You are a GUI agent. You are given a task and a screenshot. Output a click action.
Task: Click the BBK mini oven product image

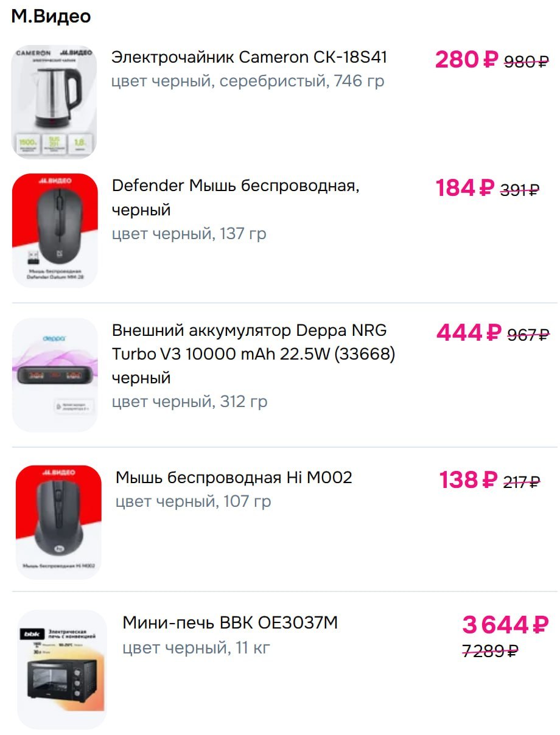(x=61, y=669)
